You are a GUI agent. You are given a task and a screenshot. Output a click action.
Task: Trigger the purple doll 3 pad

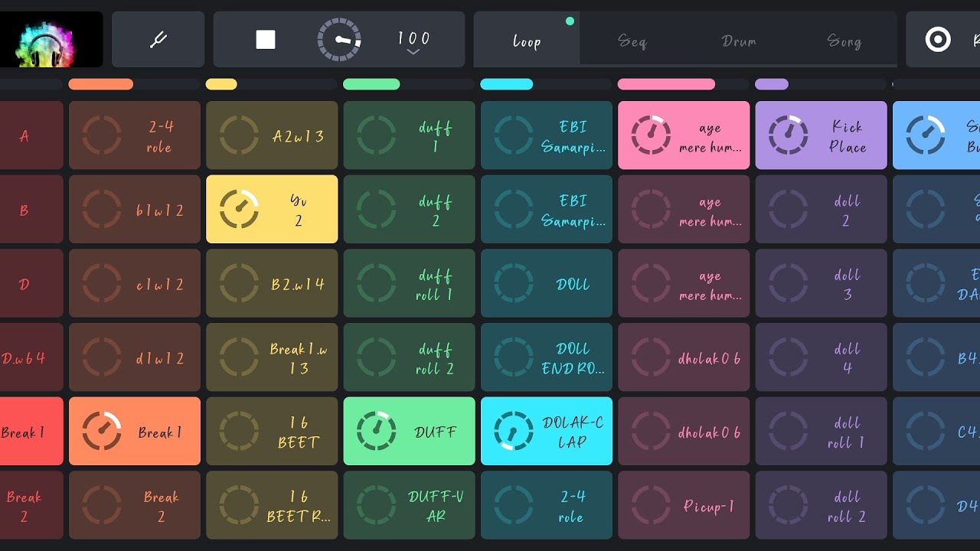pyautogui.click(x=821, y=283)
